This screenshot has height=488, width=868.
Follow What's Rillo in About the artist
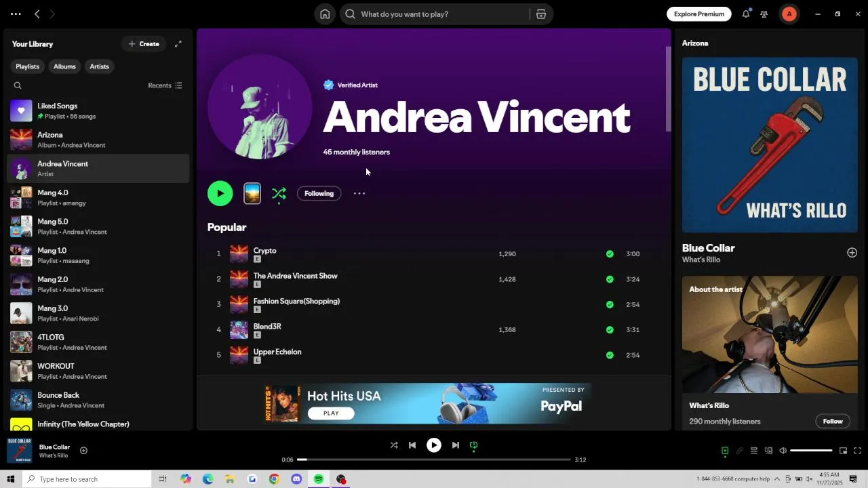[833, 422]
